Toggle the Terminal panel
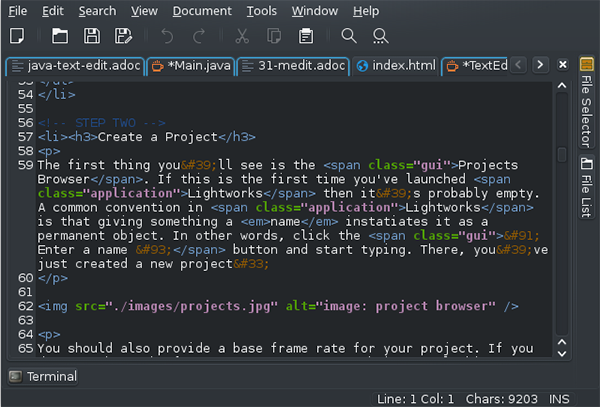 44,377
